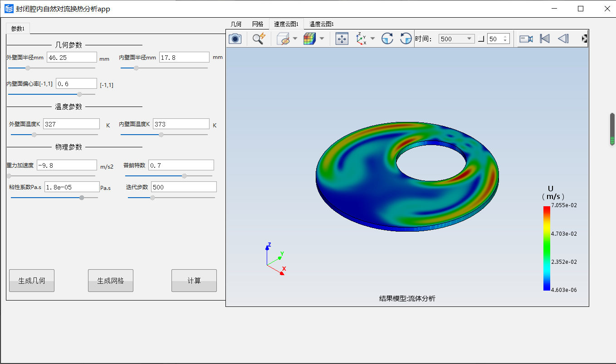
Task: Switch to the 网格 tab
Action: pyautogui.click(x=258, y=24)
